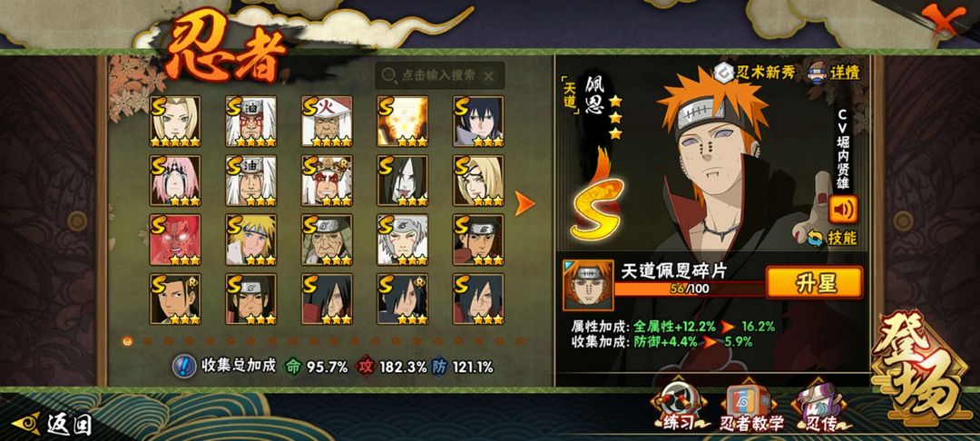Select the pink-haired Sakura ninja thumbnail
980x441 pixels.
[175, 181]
